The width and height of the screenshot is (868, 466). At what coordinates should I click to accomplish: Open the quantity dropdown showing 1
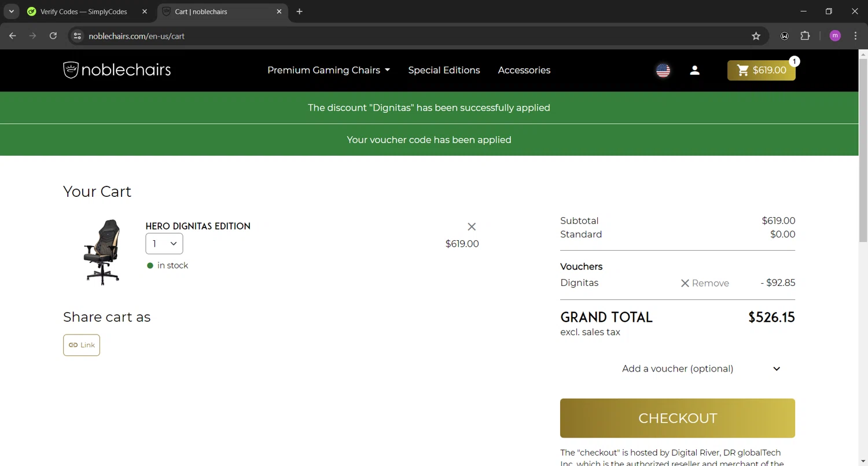tap(164, 244)
